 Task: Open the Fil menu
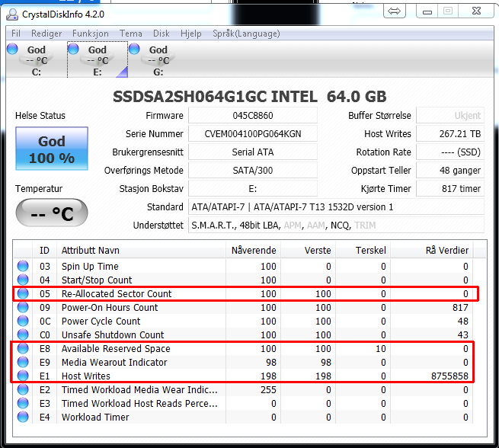pos(16,34)
